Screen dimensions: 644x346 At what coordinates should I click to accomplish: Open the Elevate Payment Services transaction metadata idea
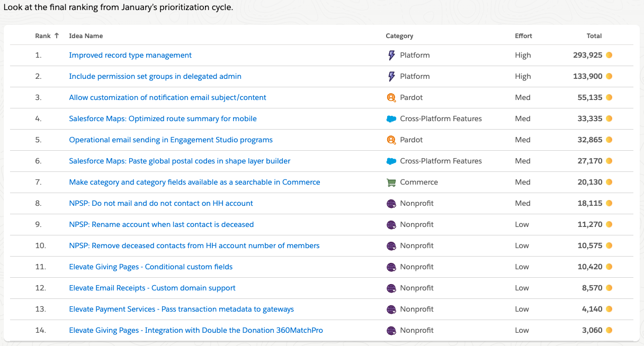[181, 309]
